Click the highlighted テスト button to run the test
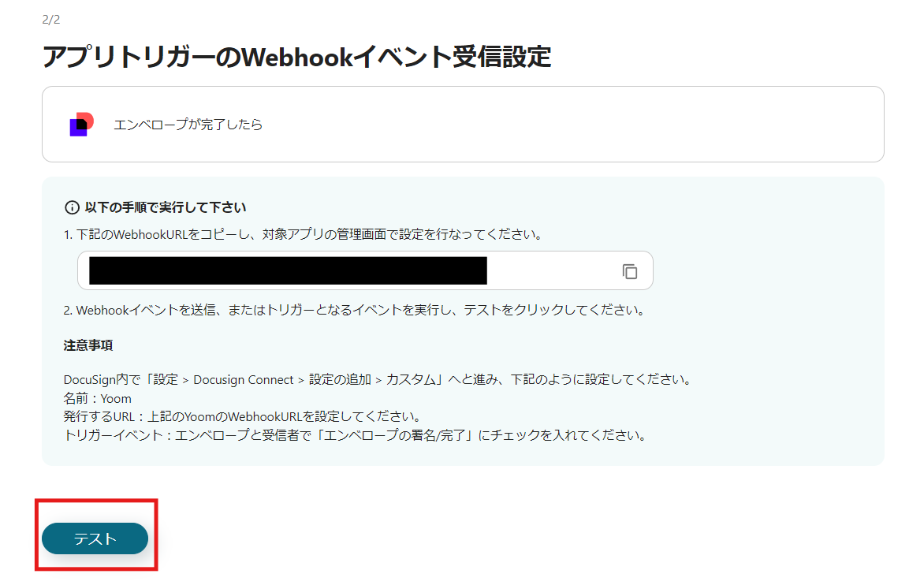The image size is (924, 585). tap(95, 538)
